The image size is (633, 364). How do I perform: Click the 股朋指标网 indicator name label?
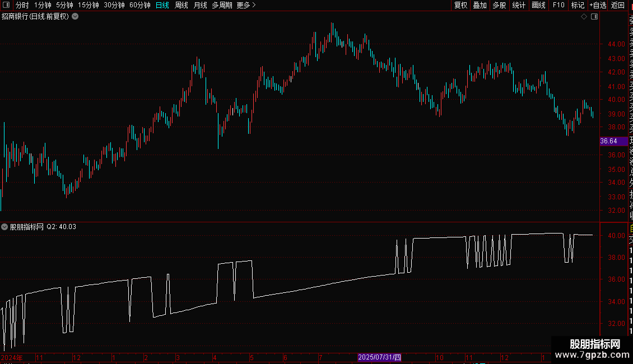pyautogui.click(x=27, y=227)
